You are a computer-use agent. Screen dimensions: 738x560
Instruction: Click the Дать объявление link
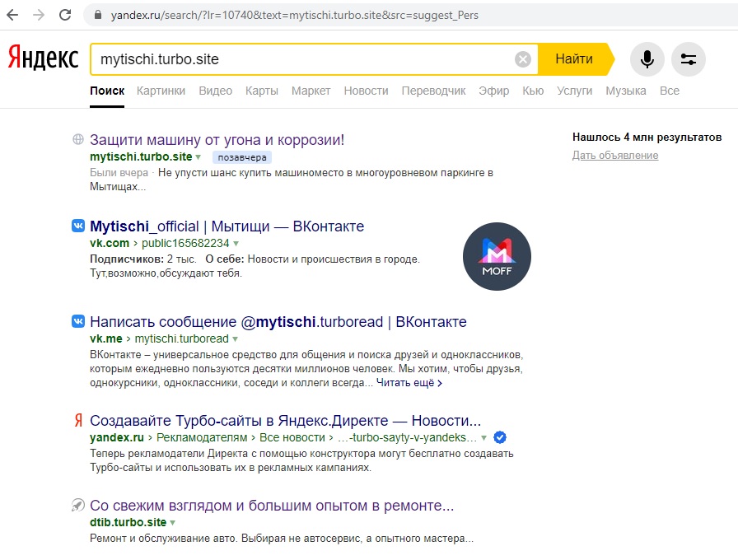pos(615,156)
